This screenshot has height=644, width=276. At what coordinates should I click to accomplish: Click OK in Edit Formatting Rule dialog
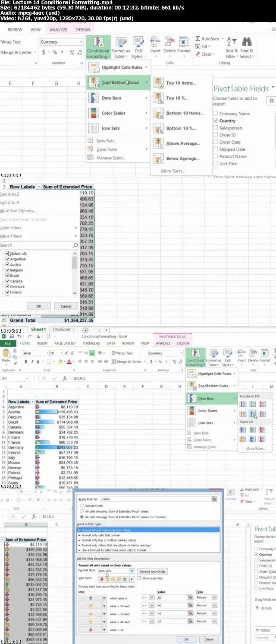tap(186, 639)
